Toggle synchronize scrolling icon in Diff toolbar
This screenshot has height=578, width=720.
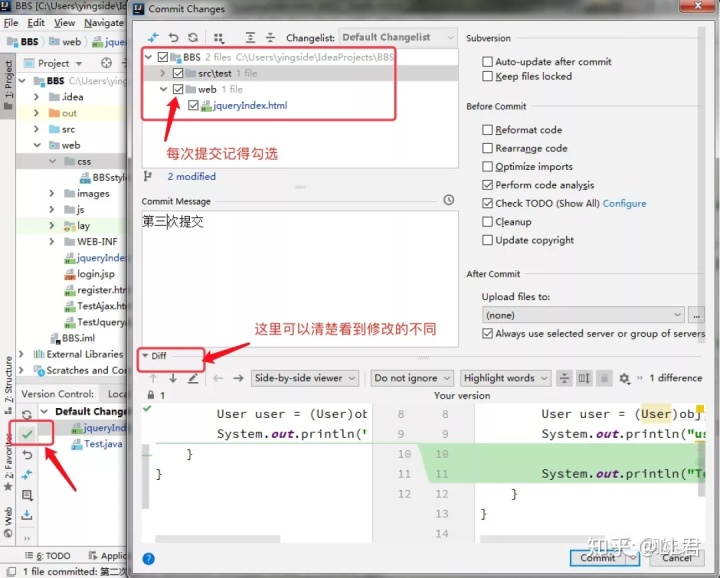pyautogui.click(x=584, y=378)
